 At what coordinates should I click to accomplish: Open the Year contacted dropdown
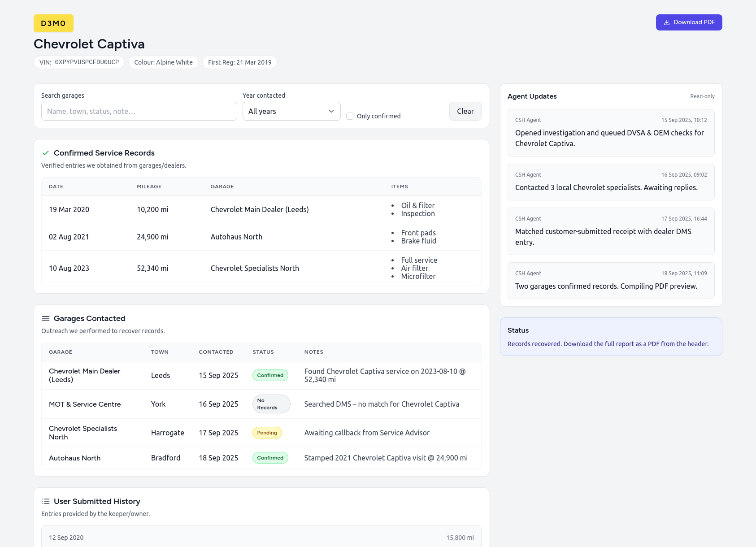(x=291, y=111)
